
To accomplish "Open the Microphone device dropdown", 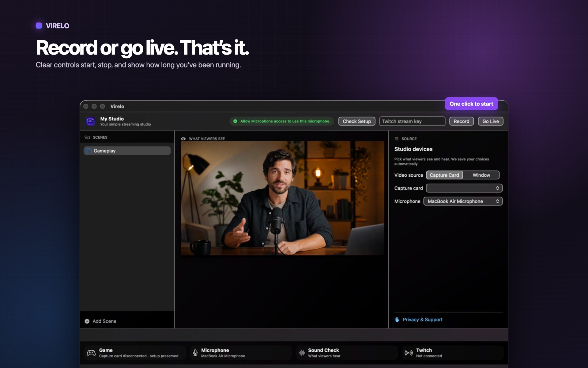I will (463, 201).
